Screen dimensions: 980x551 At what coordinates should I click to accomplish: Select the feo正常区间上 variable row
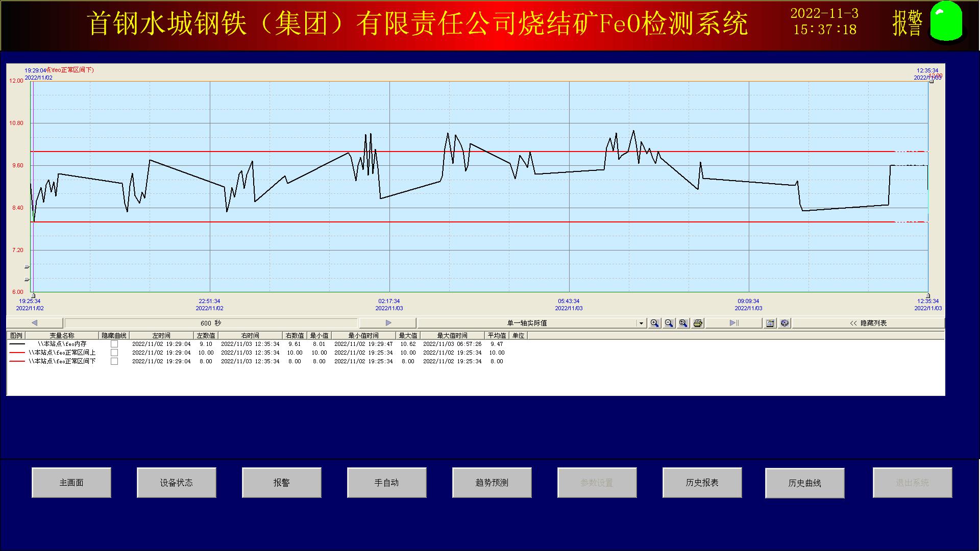62,353
